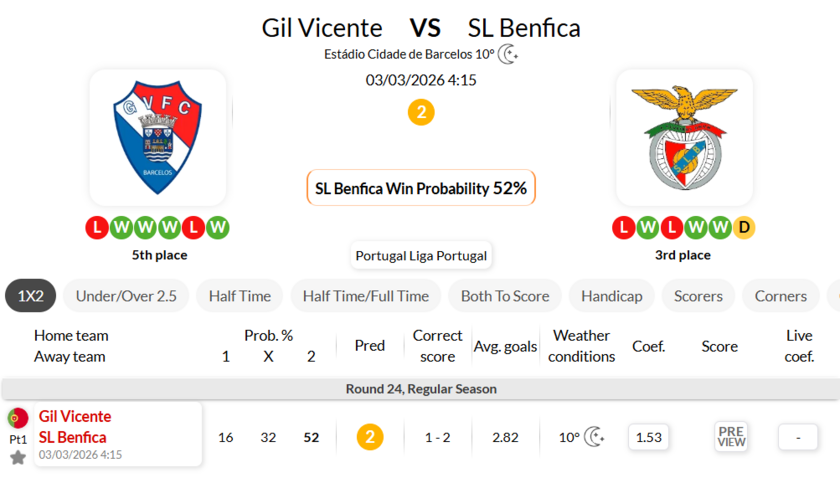Image resolution: width=840 pixels, height=483 pixels.
Task: Click the Gil Vicente club crest
Action: click(x=158, y=136)
